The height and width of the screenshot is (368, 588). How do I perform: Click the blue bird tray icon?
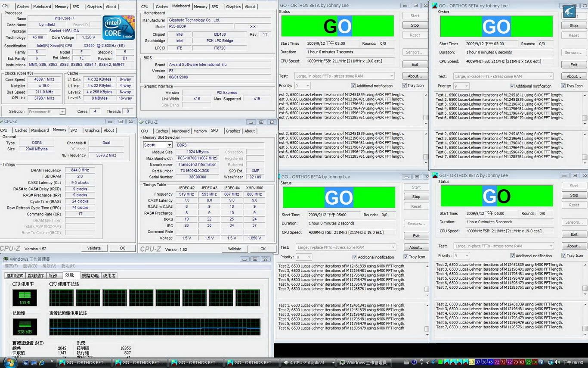coord(433,362)
